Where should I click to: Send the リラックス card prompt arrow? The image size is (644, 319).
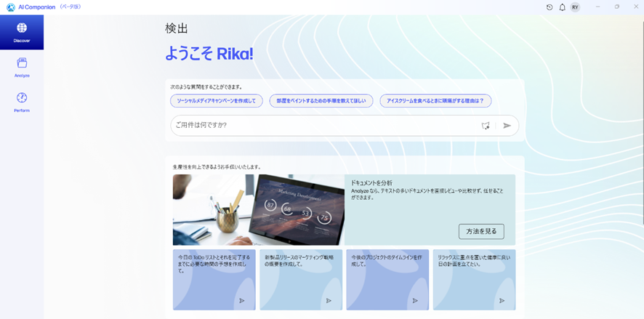pos(502,301)
